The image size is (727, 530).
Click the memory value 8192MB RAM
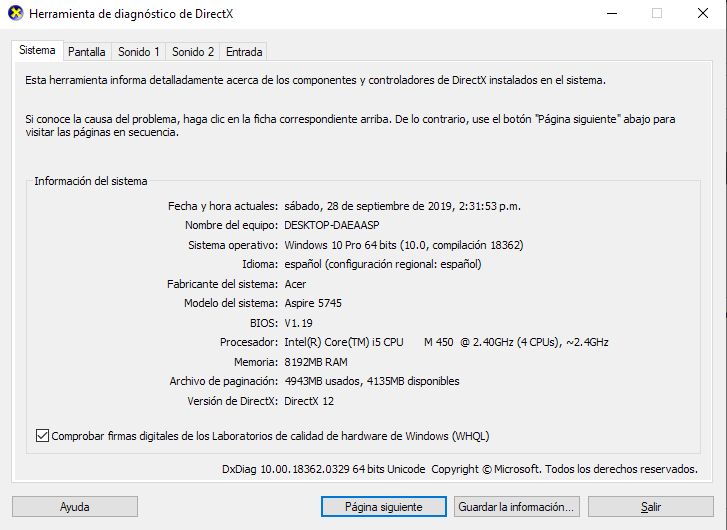tap(316, 362)
